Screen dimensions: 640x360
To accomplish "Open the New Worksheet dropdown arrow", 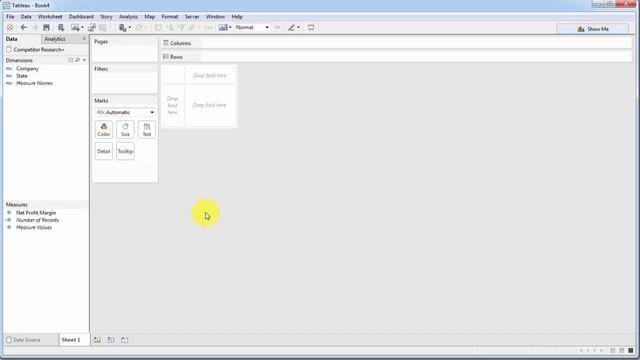I will click(82, 27).
